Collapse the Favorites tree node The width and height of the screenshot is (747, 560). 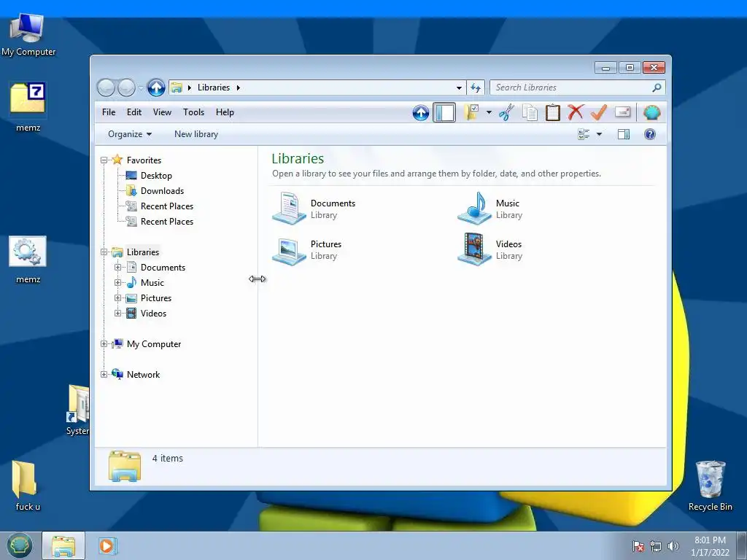click(x=104, y=160)
